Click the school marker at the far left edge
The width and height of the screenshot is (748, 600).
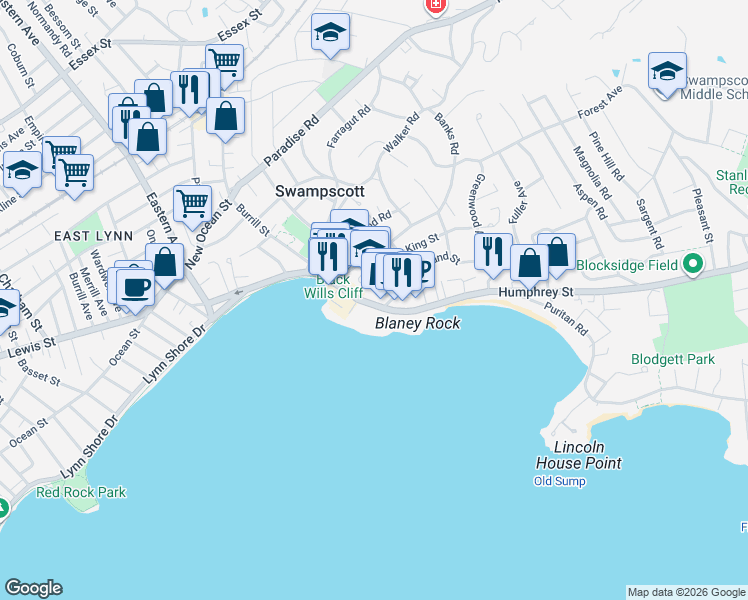point(22,170)
